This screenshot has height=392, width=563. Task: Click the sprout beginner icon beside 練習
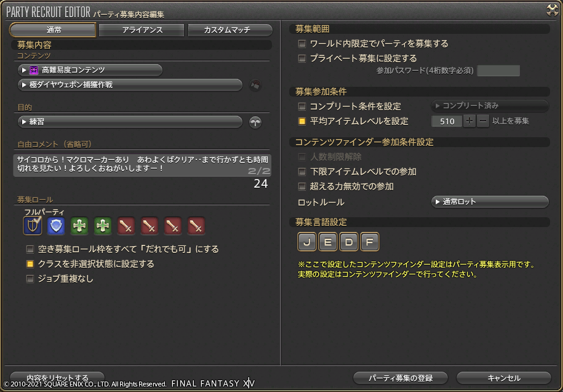[x=255, y=122]
